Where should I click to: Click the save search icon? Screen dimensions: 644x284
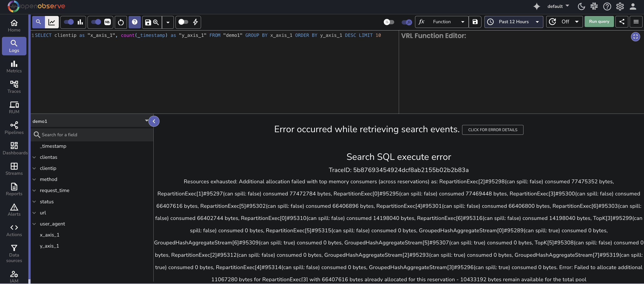pos(148,22)
